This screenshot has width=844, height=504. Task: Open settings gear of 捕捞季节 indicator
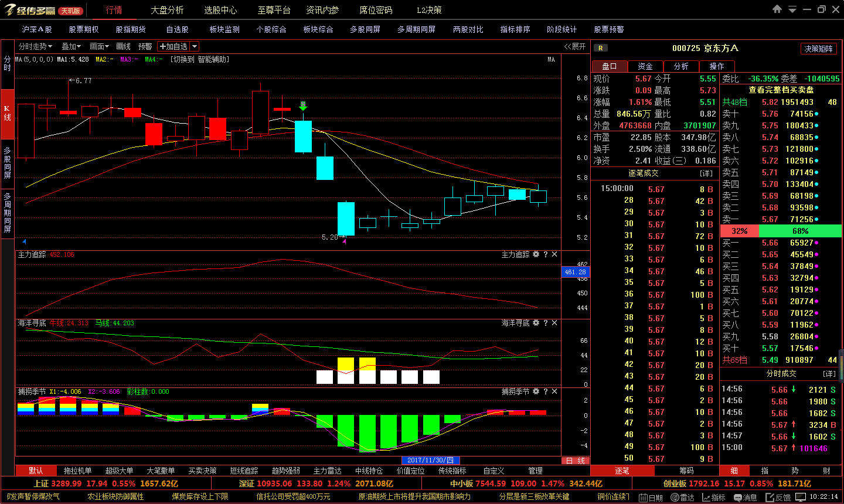(x=536, y=391)
